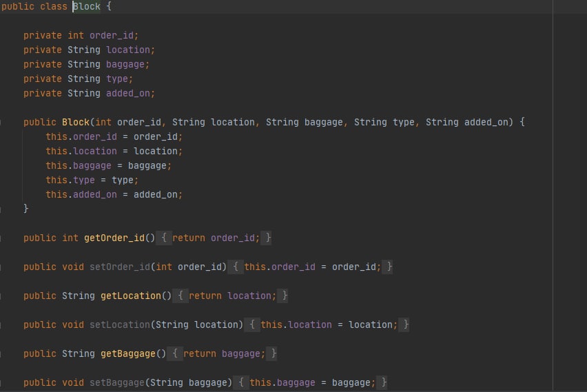Image resolution: width=587 pixels, height=392 pixels.
Task: Expand folded opening brace of getBaggage method
Action: coord(175,353)
